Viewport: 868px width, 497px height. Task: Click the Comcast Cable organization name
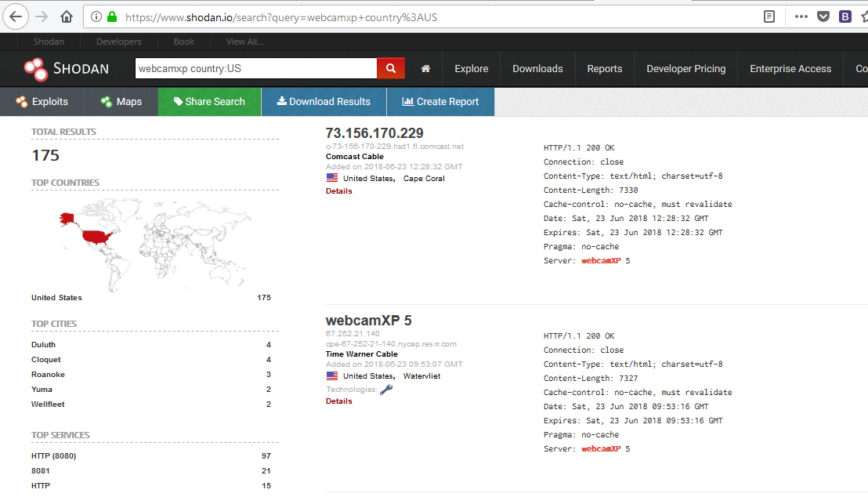click(354, 156)
